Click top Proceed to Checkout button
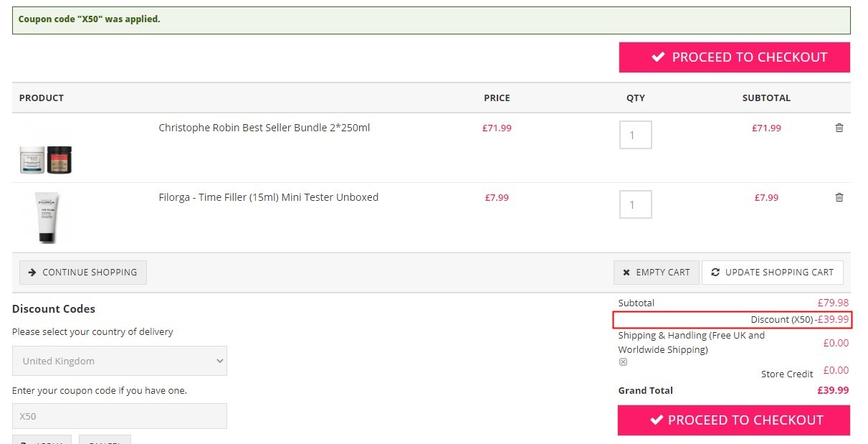 click(x=735, y=57)
